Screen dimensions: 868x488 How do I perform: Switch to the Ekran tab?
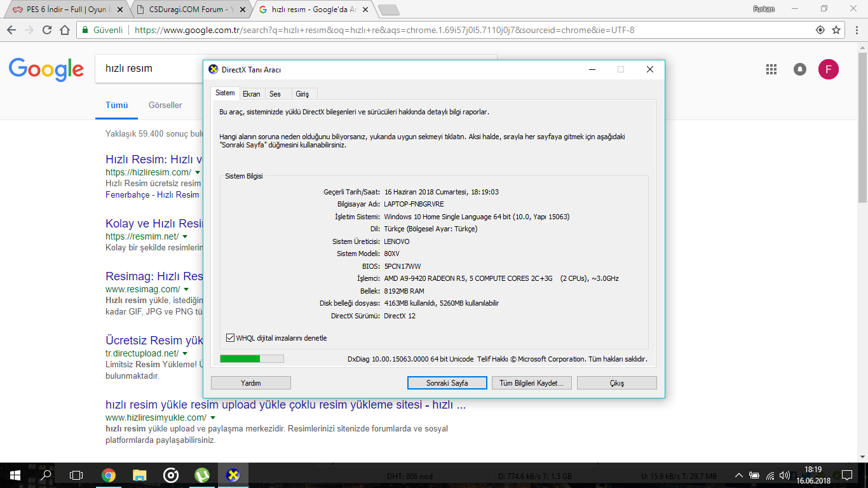pos(252,94)
